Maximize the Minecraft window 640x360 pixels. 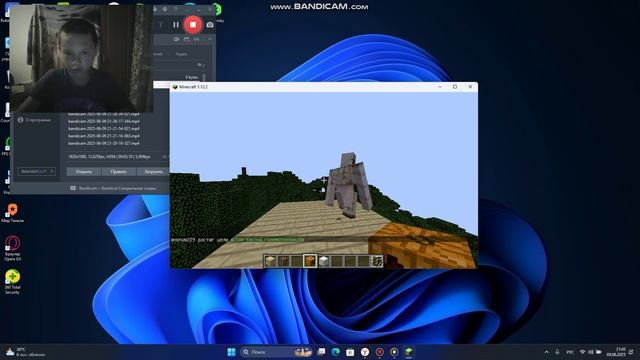(x=455, y=87)
